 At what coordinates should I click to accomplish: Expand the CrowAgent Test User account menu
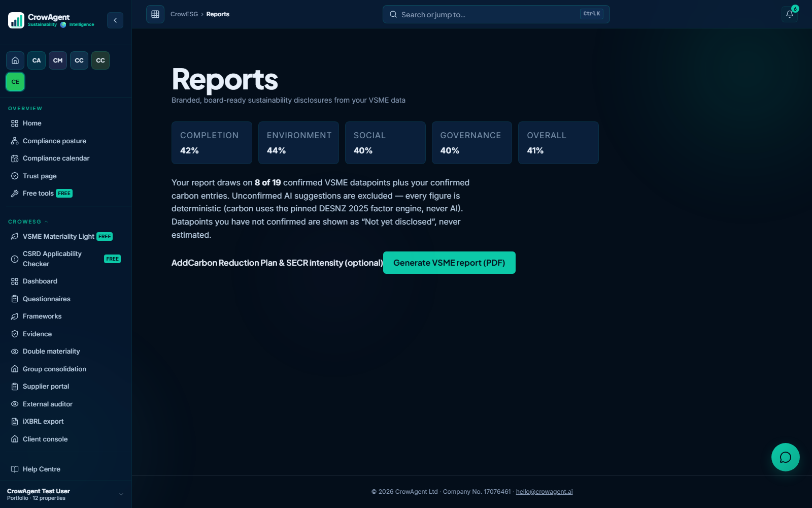coord(121,494)
